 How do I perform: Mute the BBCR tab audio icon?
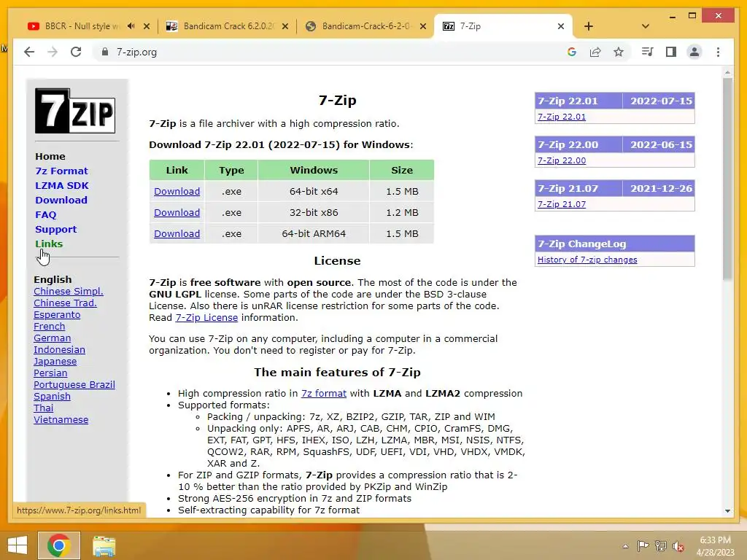pos(131,26)
